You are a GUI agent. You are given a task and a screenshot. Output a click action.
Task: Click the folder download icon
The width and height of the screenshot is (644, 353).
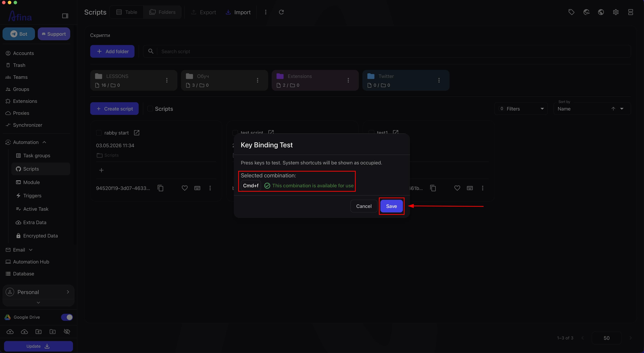[x=52, y=332]
